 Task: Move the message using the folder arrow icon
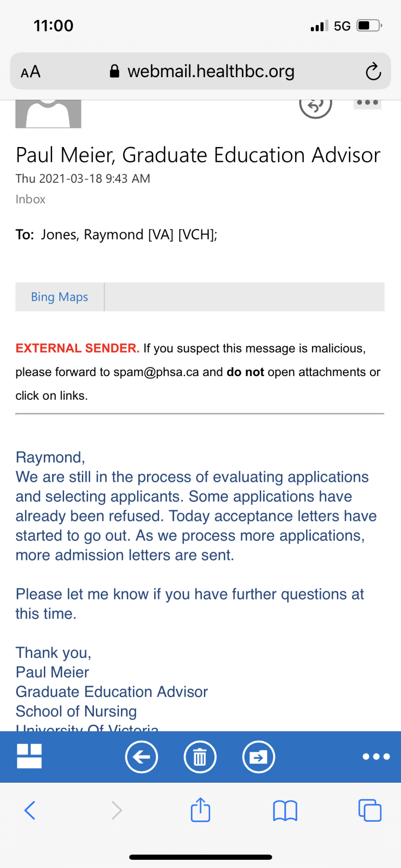pyautogui.click(x=259, y=757)
